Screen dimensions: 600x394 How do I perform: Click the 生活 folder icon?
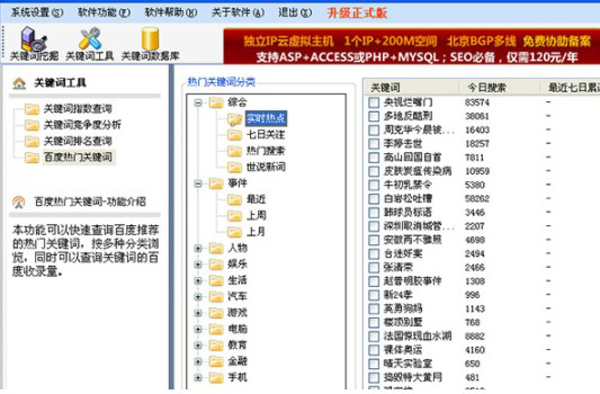(x=216, y=280)
